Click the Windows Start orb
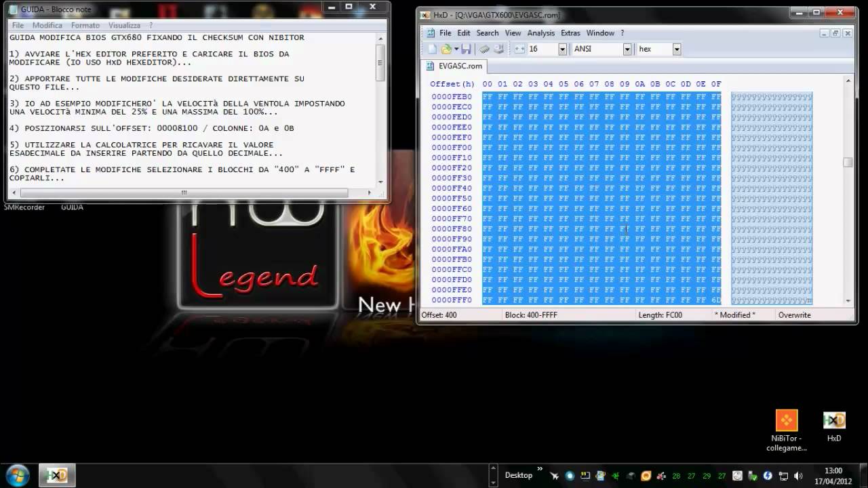Image resolution: width=868 pixels, height=488 pixels. pos(17,475)
